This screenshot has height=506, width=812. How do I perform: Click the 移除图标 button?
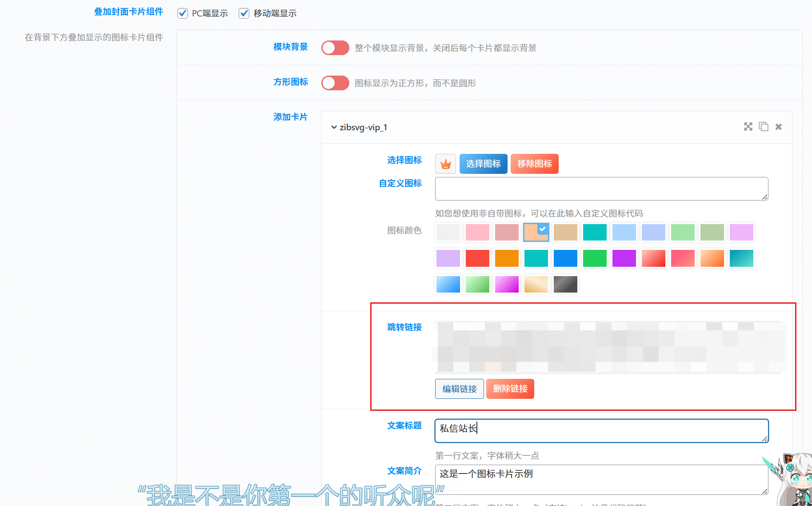click(534, 164)
